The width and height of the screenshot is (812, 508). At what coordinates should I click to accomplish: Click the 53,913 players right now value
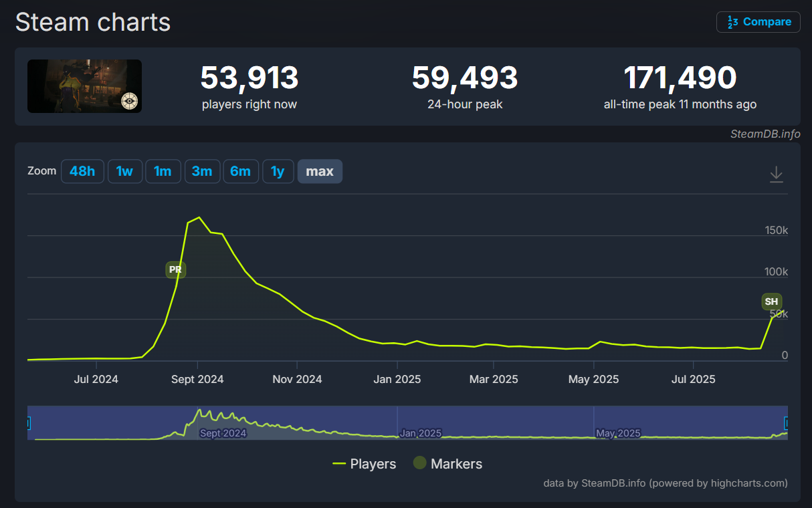(249, 78)
